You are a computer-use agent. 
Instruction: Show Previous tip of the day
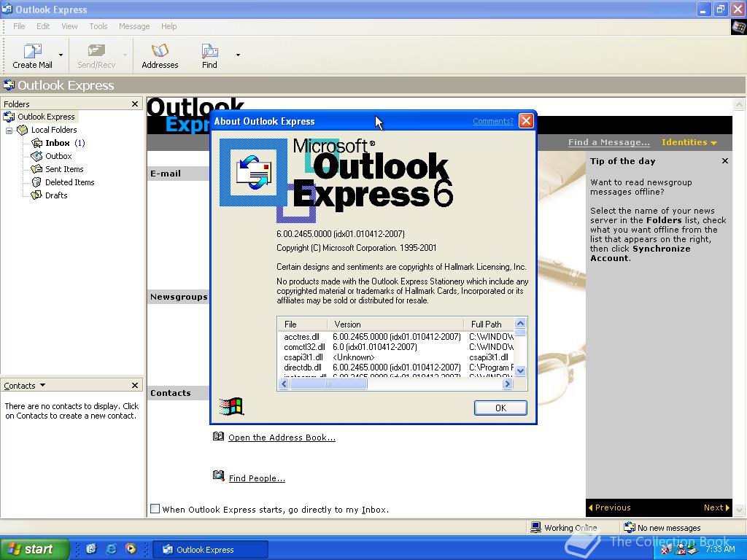tap(609, 507)
